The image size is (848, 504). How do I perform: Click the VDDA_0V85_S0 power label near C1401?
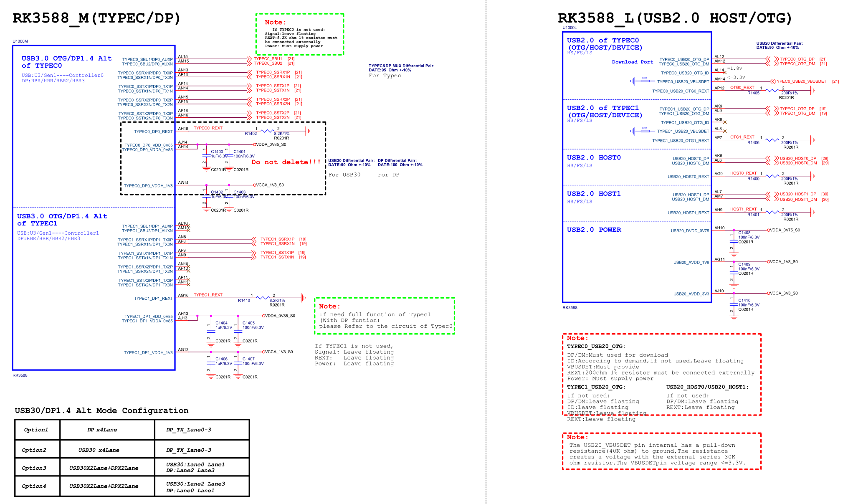coord(271,144)
